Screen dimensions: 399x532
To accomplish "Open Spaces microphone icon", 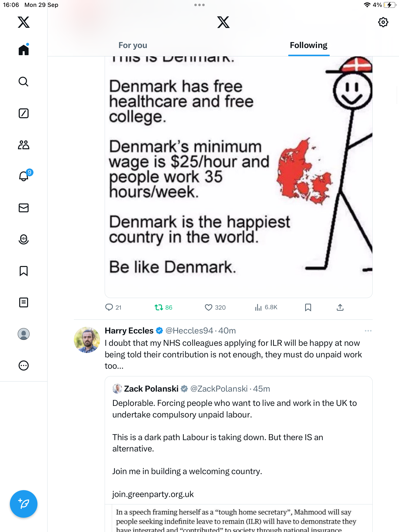I will pyautogui.click(x=24, y=239).
